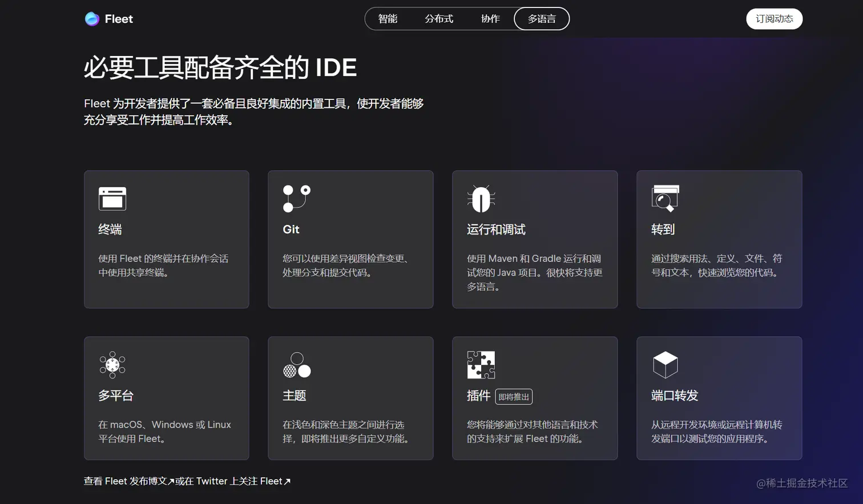The width and height of the screenshot is (863, 504).
Task: Click the magnifier icon on the 转到 card
Action: tap(665, 199)
